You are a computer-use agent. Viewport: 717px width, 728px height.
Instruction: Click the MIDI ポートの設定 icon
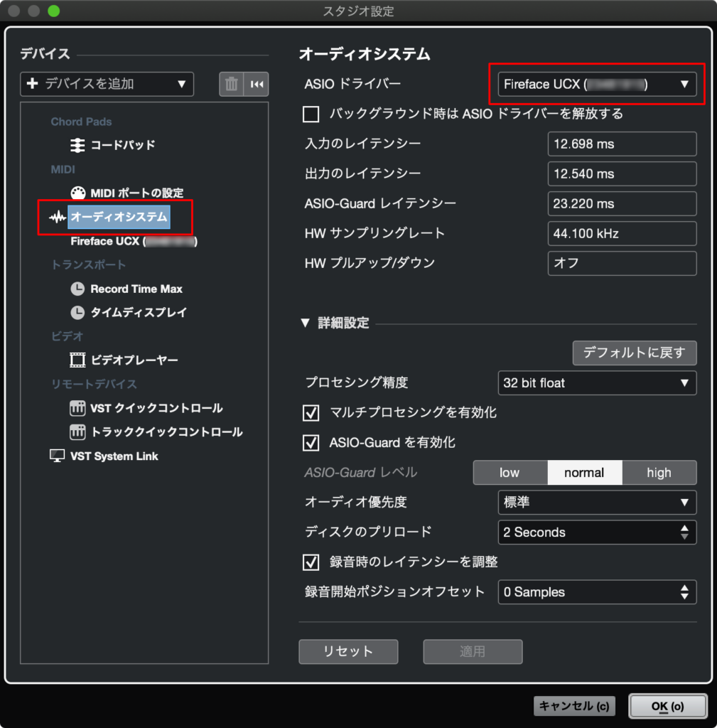tap(77, 193)
